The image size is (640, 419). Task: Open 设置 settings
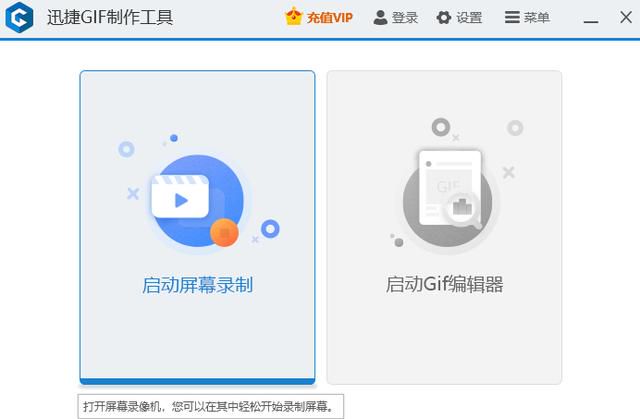coord(459,18)
